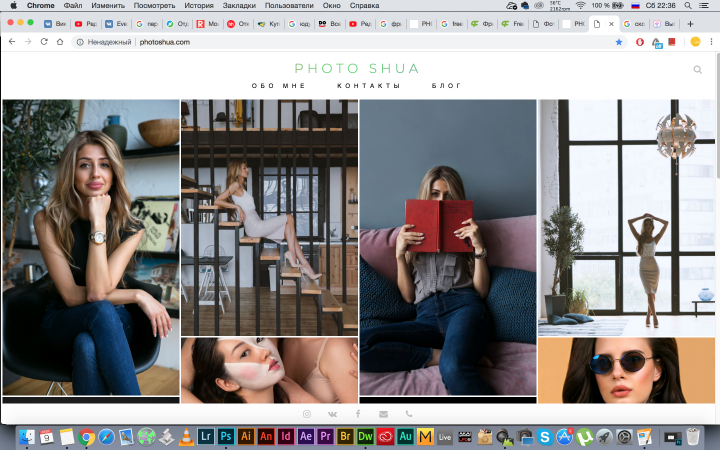Open Safari from the dock
Image resolution: width=720 pixels, height=450 pixels.
[106, 436]
